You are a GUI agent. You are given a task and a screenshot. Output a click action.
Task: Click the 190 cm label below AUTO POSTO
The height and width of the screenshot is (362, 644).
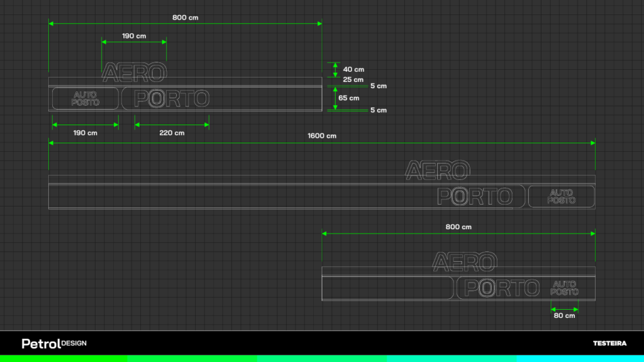click(85, 133)
